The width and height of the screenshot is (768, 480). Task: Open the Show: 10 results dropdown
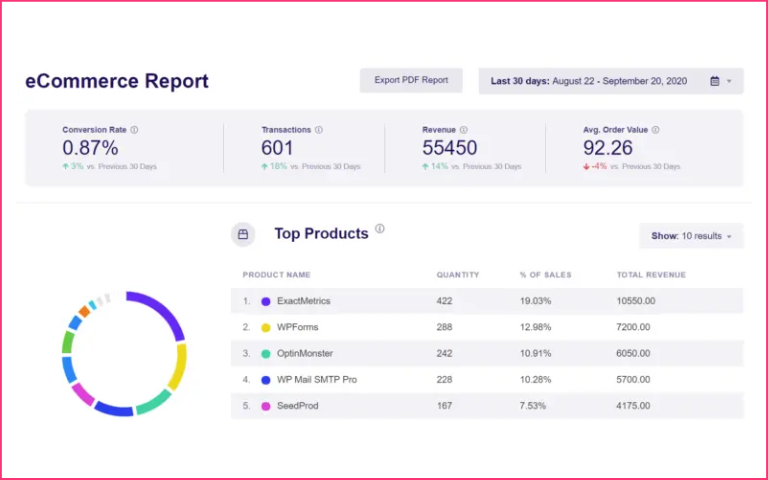[x=691, y=236]
